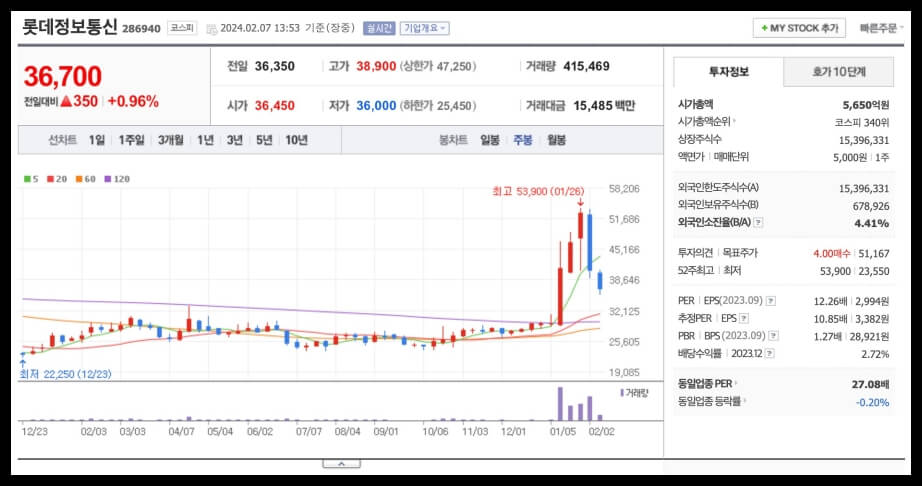
Task: Click the 4.00매수 investment opinion value
Action: [x=831, y=253]
